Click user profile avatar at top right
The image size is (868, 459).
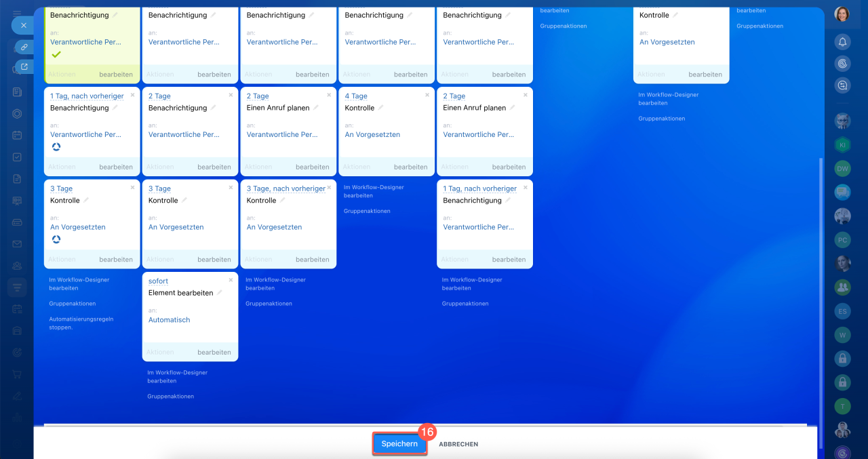coord(842,14)
